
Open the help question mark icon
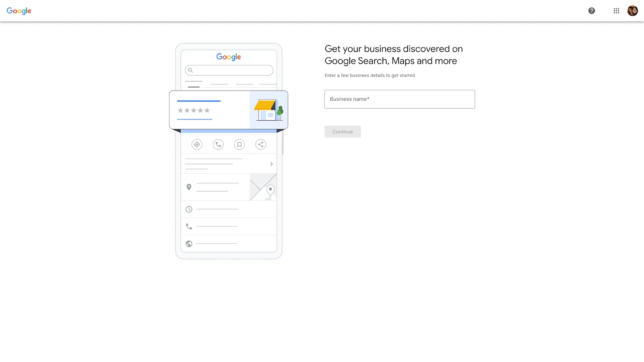click(591, 11)
